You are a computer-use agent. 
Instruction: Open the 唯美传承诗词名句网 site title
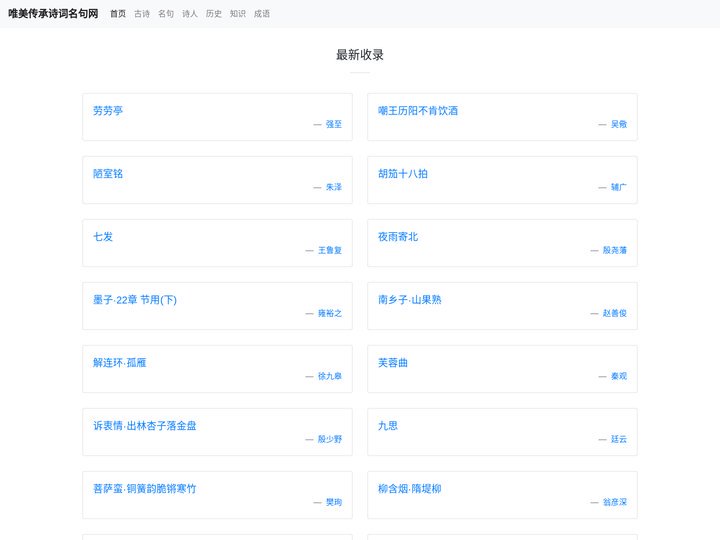(53, 14)
